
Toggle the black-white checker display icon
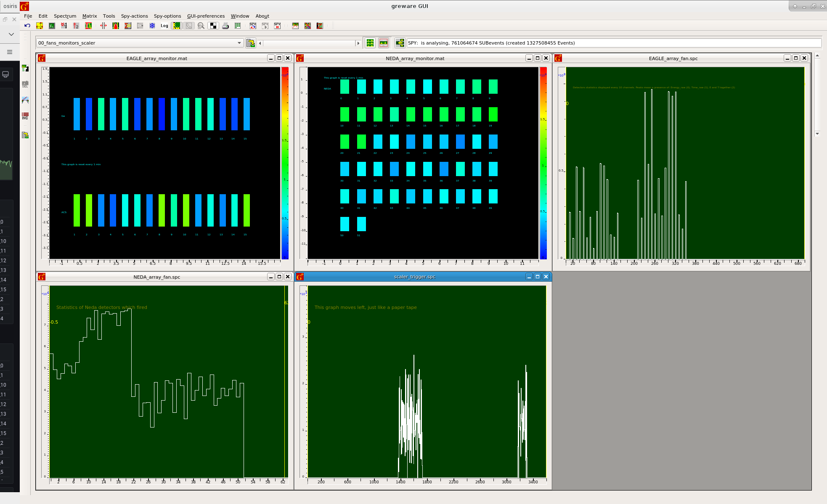213,26
